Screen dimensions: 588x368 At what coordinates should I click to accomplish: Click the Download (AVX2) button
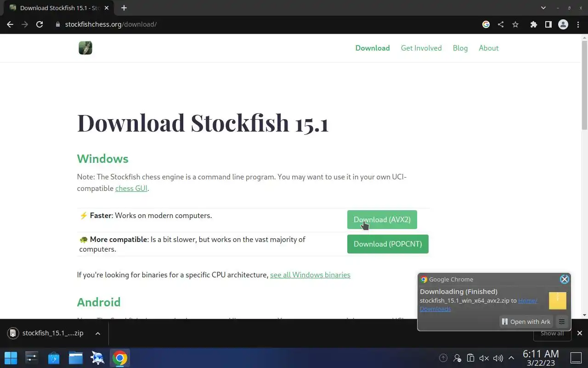382,219
